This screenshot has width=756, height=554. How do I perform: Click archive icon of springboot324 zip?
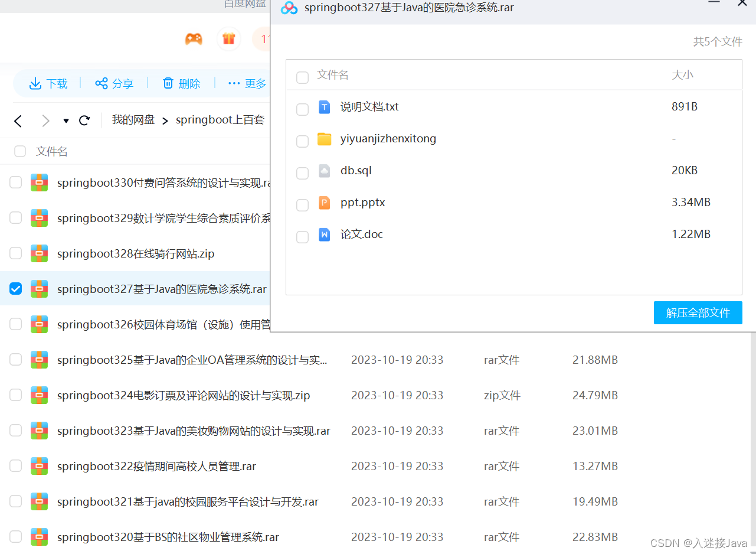(x=40, y=395)
